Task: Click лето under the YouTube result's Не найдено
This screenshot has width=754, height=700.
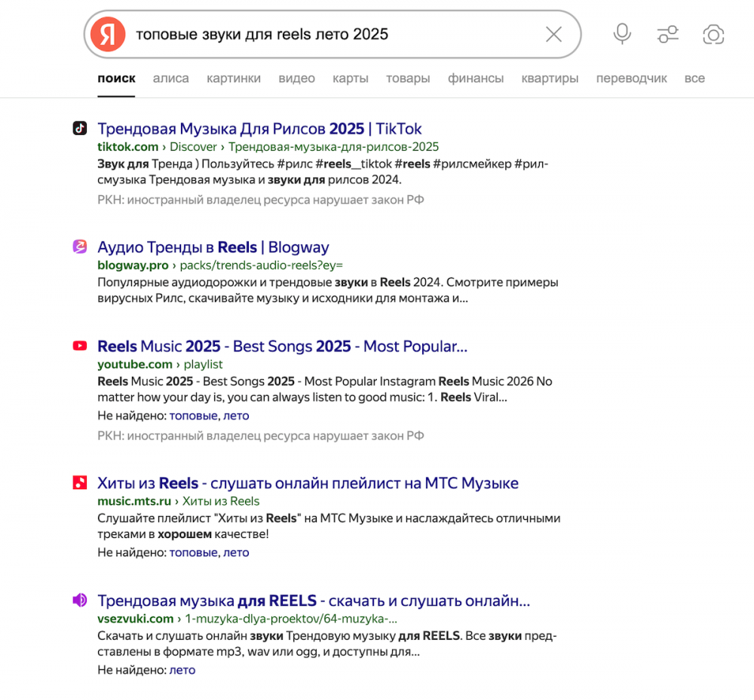Action: coord(236,416)
